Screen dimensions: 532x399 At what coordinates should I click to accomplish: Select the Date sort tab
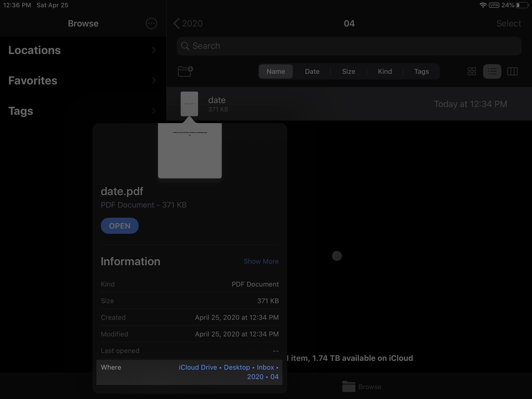click(x=312, y=71)
